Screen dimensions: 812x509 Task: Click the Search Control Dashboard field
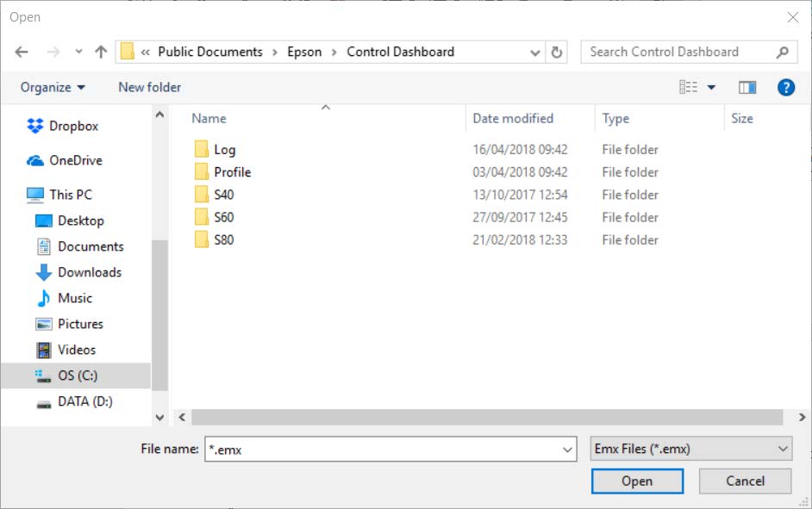click(677, 52)
